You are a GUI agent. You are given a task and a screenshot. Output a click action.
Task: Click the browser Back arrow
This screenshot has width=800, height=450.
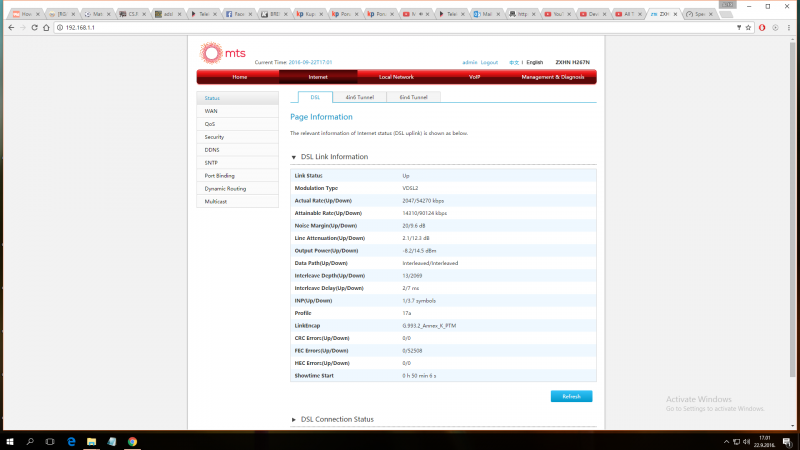[11, 28]
